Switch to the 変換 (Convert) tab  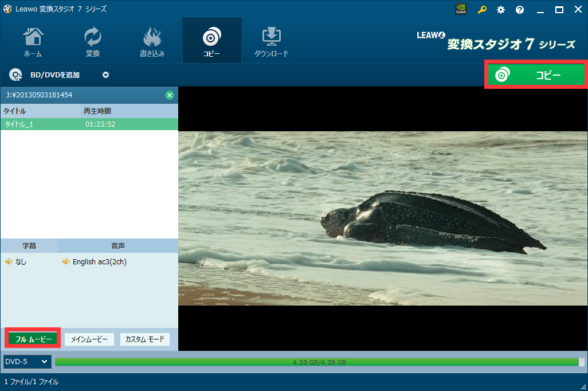(x=93, y=41)
